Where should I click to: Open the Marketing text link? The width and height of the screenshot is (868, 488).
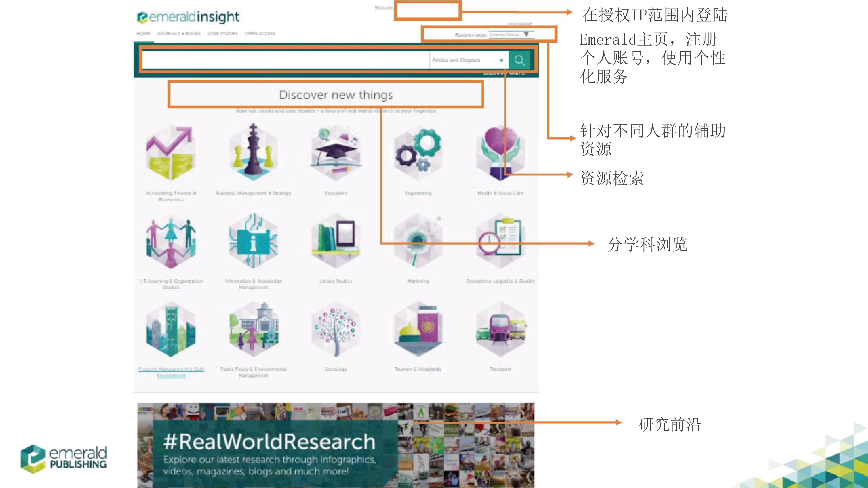418,281
